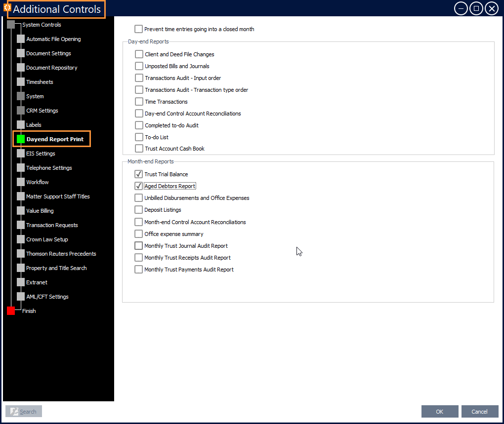Screen dimensions: 504x424
Task: Enable Prevent time entries going into closed month
Action: click(x=138, y=29)
